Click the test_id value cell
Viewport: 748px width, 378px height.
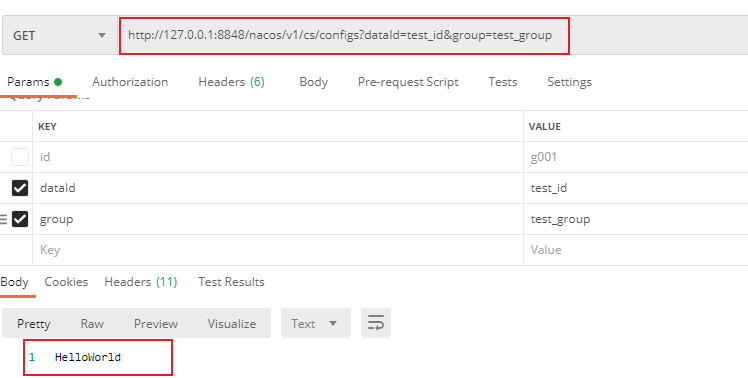[x=636, y=188]
